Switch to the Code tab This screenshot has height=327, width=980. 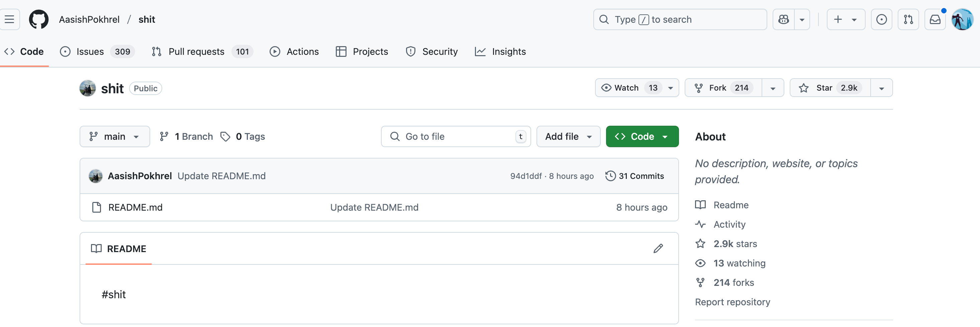(24, 51)
